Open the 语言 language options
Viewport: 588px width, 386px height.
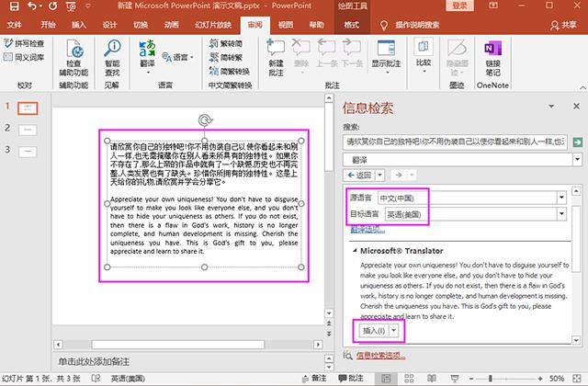[x=178, y=57]
